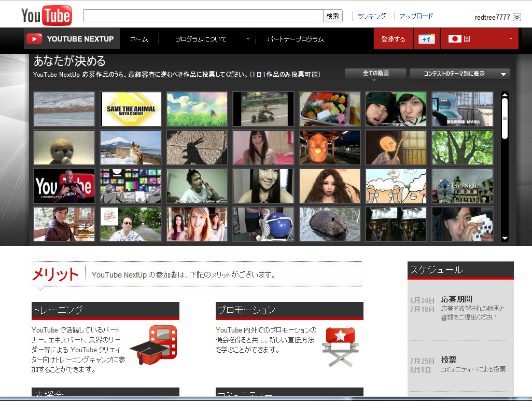
Task: Open the TV color bars wall thumbnail
Action: (131, 186)
